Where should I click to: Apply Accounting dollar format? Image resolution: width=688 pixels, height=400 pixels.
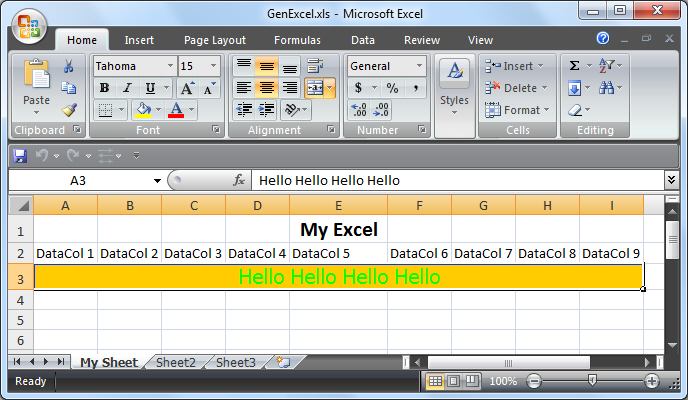pyautogui.click(x=358, y=88)
